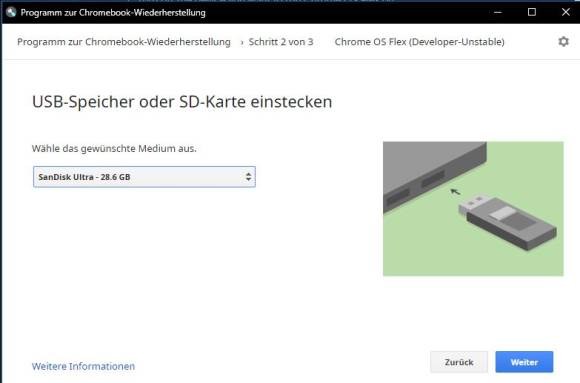Screen dimensions: 580x383
Task: Click the Chromebook recovery app icon in title bar
Action: (x=11, y=12)
